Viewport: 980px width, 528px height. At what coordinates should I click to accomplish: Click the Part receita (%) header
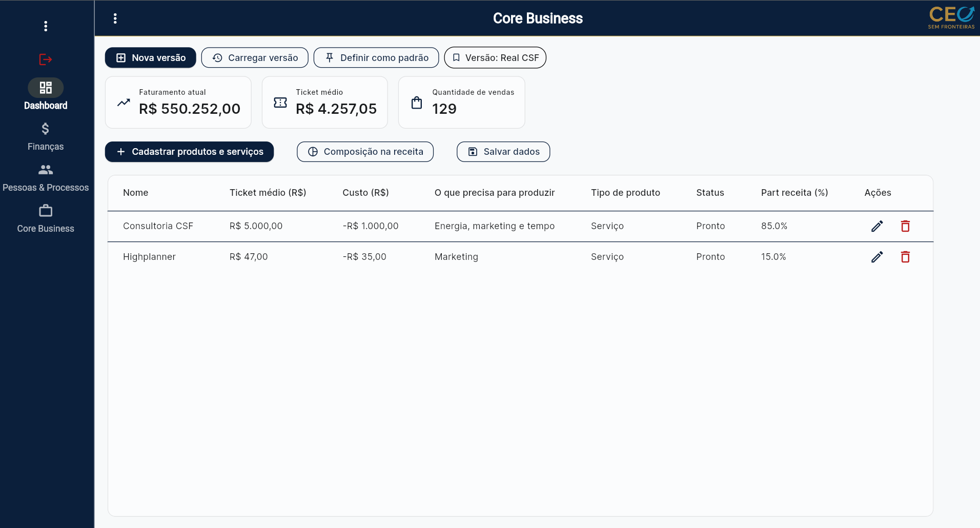[794, 193]
